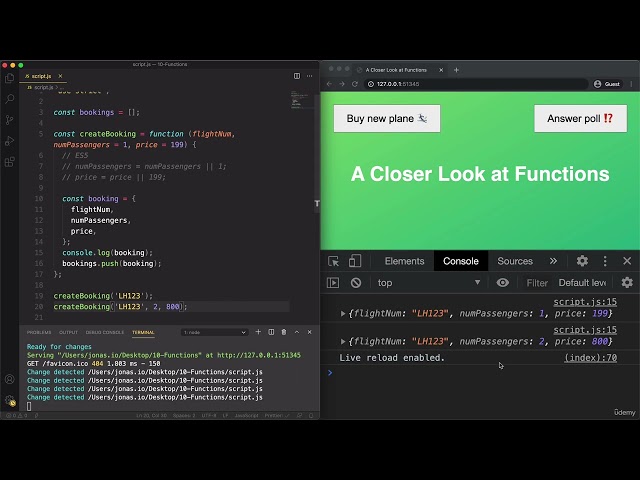Open the Search view in VS Code
This screenshot has height=480, width=640.
click(x=9, y=98)
